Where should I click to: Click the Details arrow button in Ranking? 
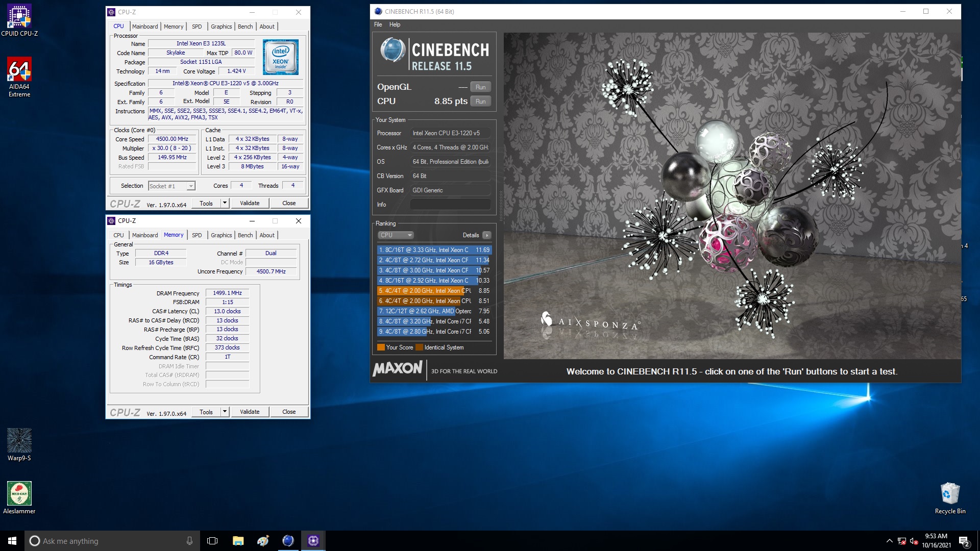coord(486,235)
